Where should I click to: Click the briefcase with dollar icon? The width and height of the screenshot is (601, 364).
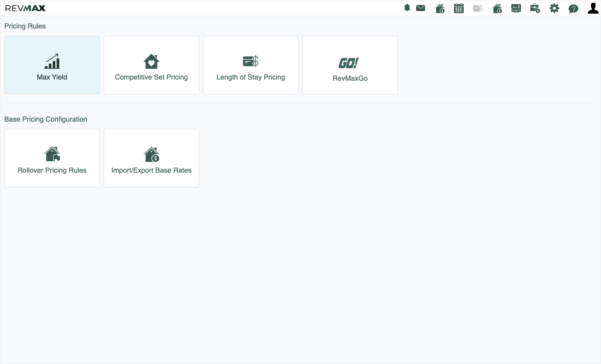[535, 8]
